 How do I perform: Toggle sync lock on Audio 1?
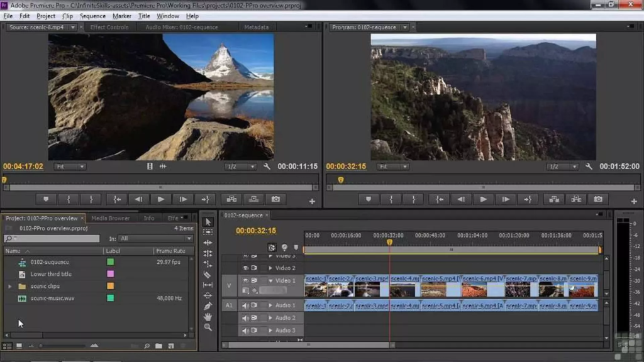(x=254, y=305)
